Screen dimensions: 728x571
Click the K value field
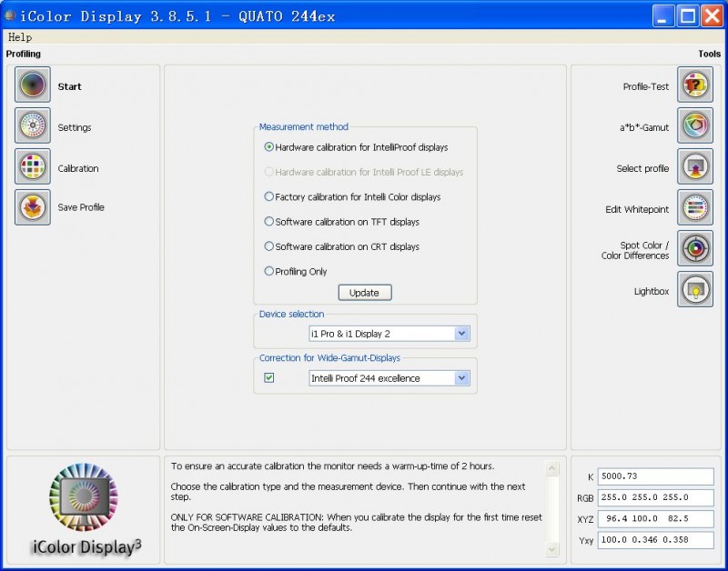tap(655, 476)
